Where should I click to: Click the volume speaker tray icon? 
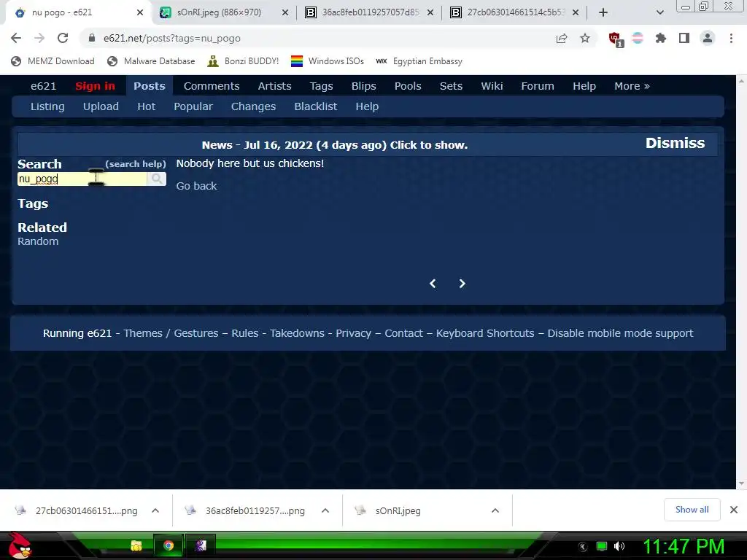[x=619, y=546]
